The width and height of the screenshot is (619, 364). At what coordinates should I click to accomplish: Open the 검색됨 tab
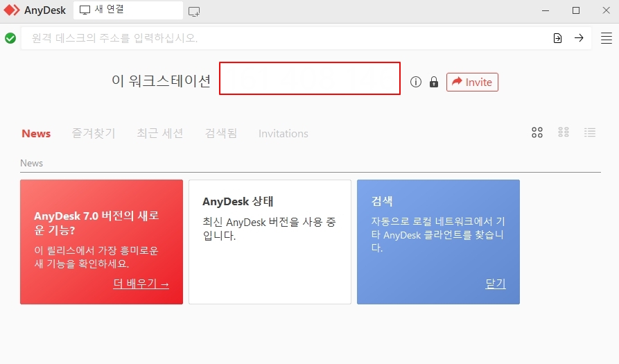coord(220,133)
